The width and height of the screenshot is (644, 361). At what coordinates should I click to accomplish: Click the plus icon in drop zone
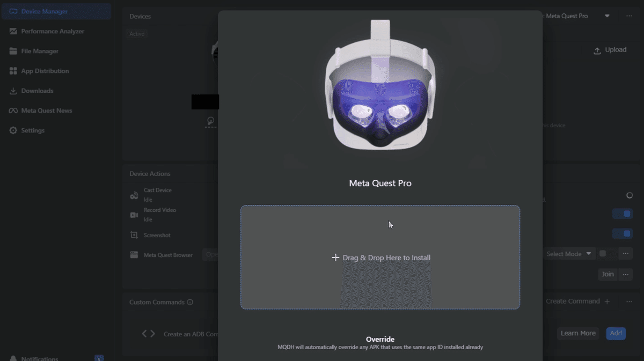[x=335, y=257]
